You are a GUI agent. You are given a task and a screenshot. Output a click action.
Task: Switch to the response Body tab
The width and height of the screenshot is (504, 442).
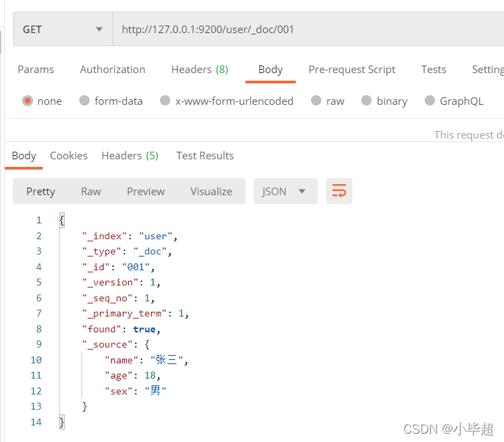[x=23, y=156]
